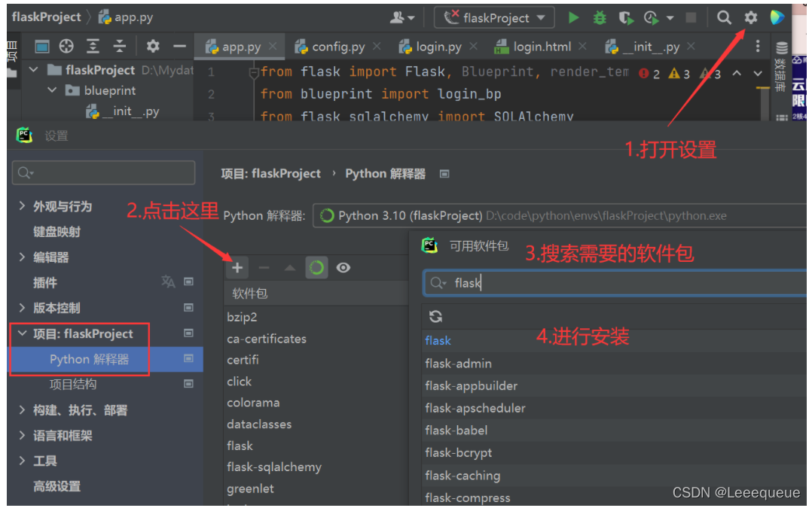Viewport: 812px width, 508px height.
Task: Switch to the config.py editor tab
Action: 337,47
